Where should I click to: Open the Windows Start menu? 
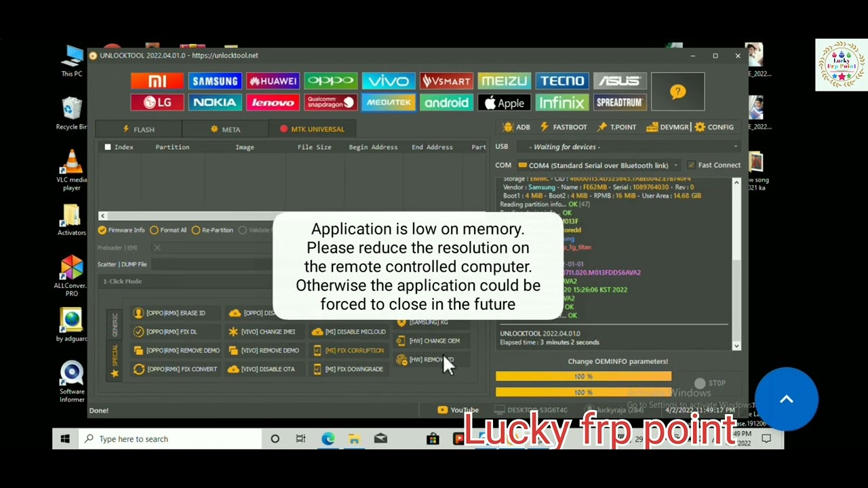(x=65, y=439)
